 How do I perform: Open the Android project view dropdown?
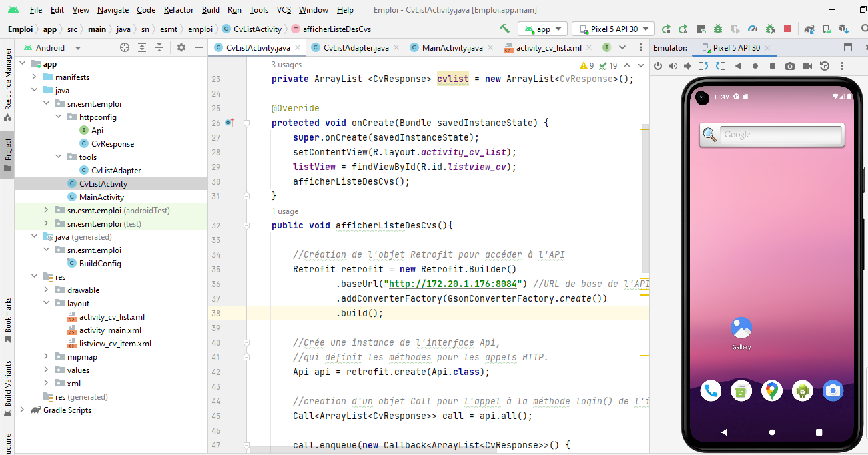pyautogui.click(x=53, y=47)
